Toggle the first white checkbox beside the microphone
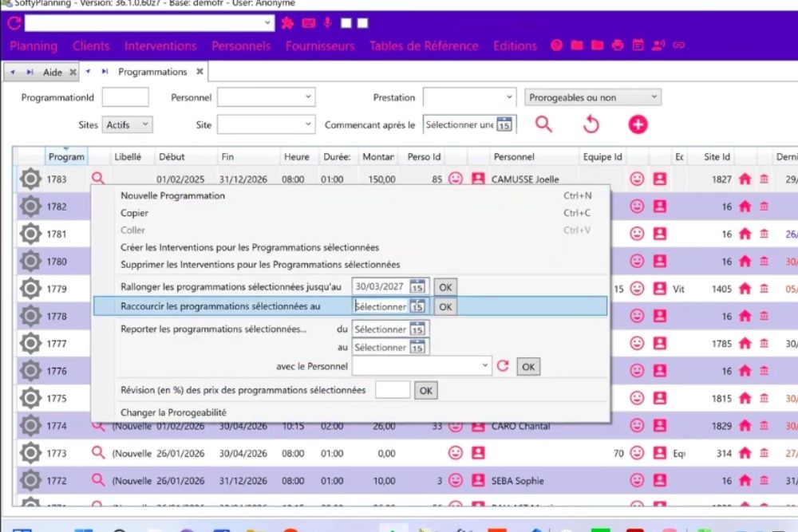 [x=345, y=23]
